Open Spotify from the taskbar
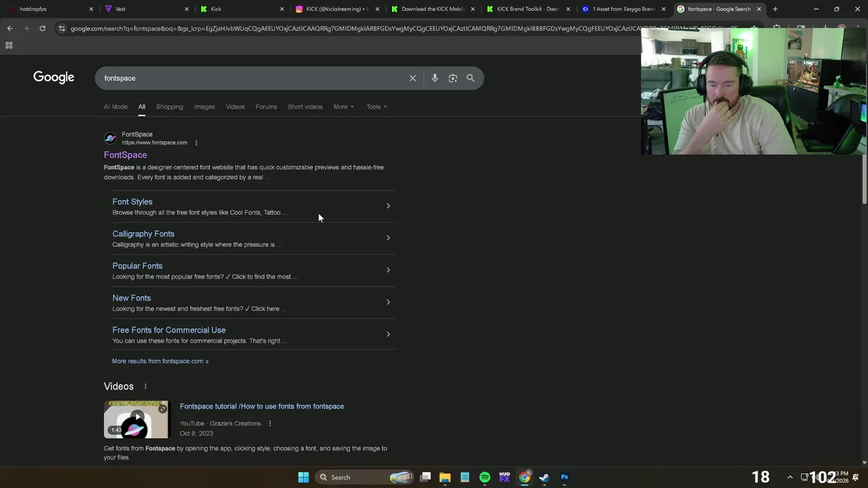This screenshot has height=488, width=868. (x=485, y=477)
